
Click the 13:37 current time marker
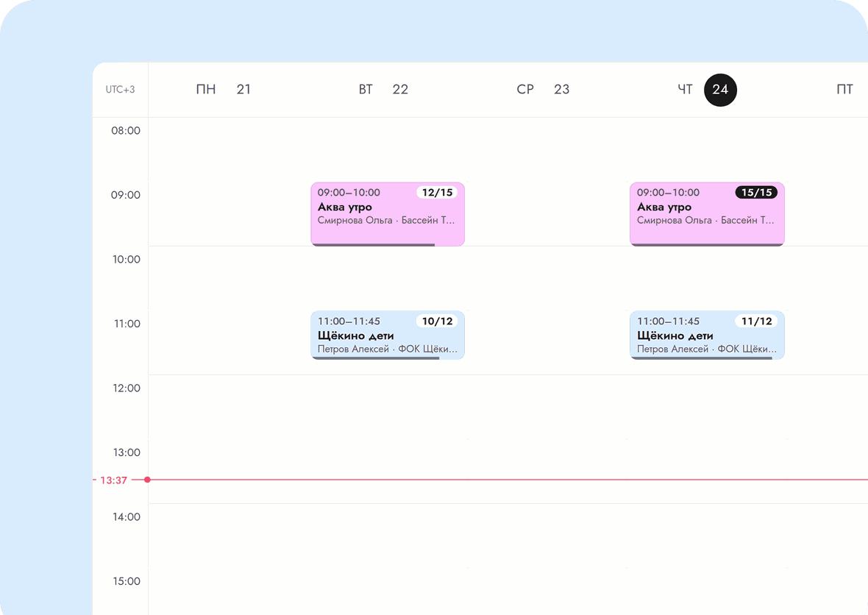click(x=113, y=480)
